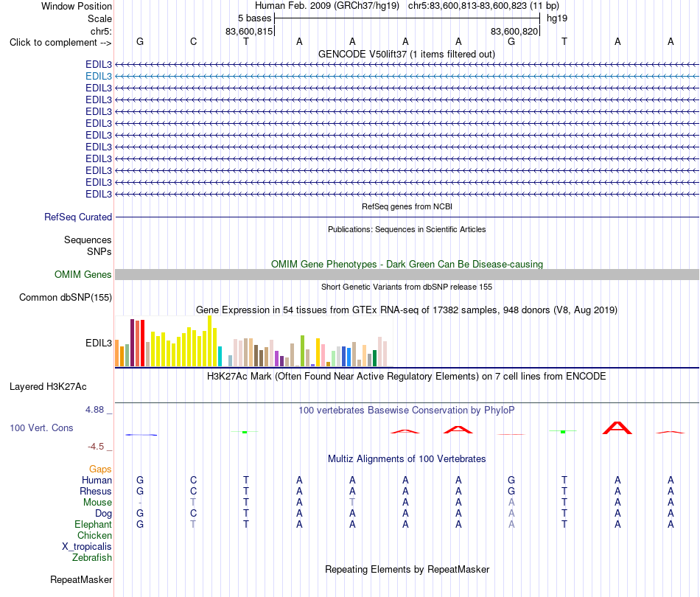Screen dimensions: 700x597
Task: Click 'Multiz Alignments of 100 Vertebrates' title
Action: coord(407,458)
